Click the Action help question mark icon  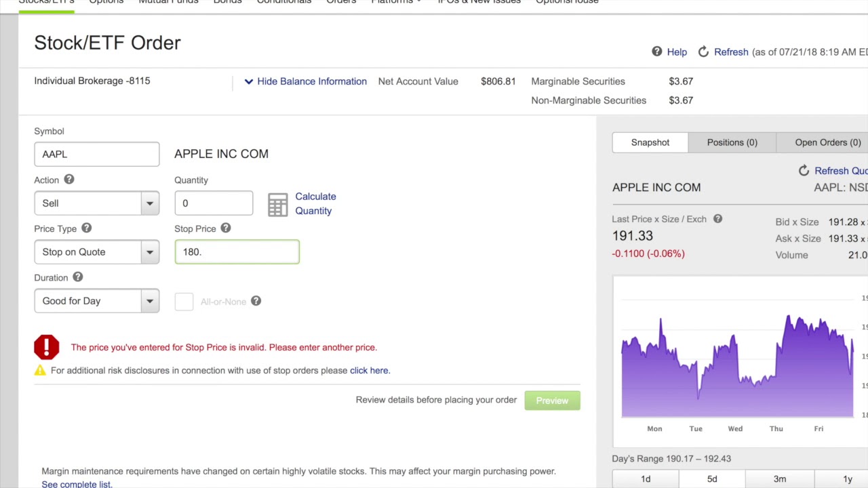pos(69,180)
